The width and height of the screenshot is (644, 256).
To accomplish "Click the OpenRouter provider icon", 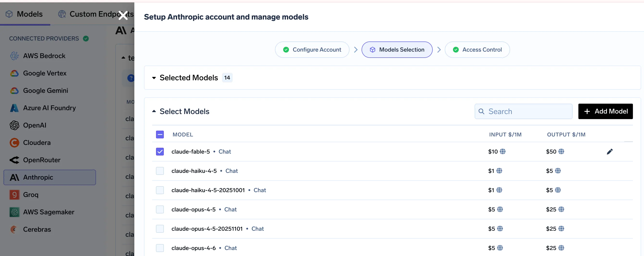I will click(14, 160).
